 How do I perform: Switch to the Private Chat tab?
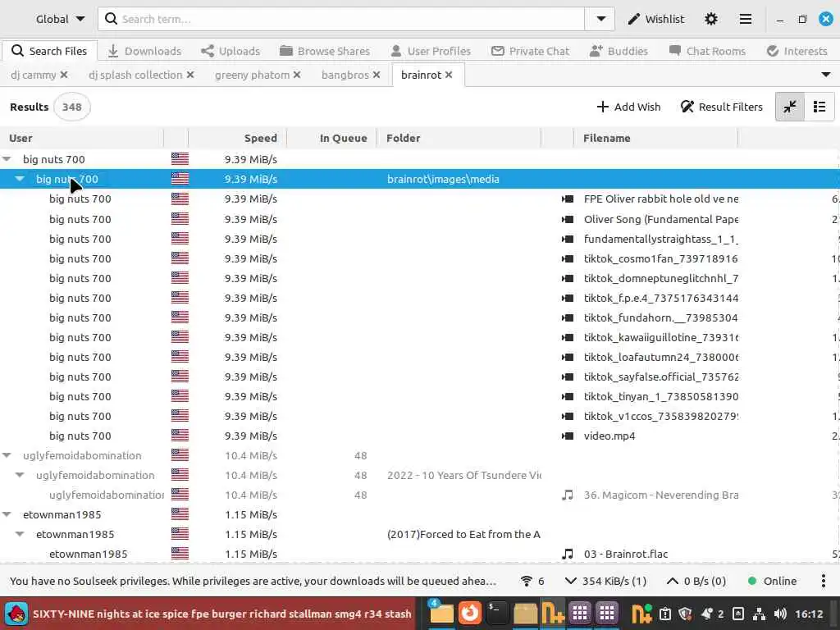click(x=531, y=51)
